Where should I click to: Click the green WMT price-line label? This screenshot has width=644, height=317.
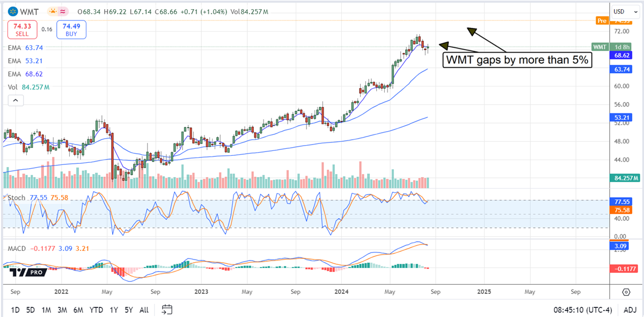(599, 47)
